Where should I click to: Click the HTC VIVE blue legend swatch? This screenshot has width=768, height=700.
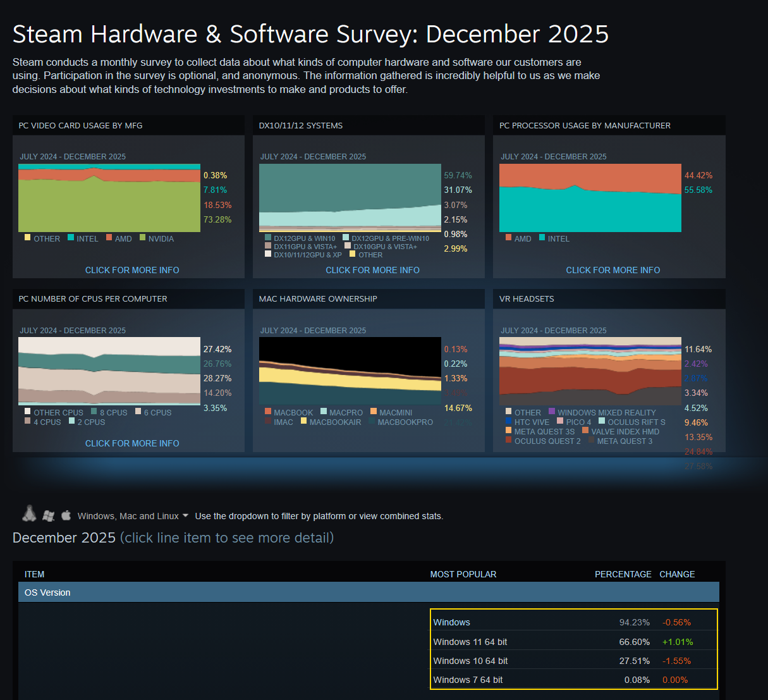click(508, 421)
